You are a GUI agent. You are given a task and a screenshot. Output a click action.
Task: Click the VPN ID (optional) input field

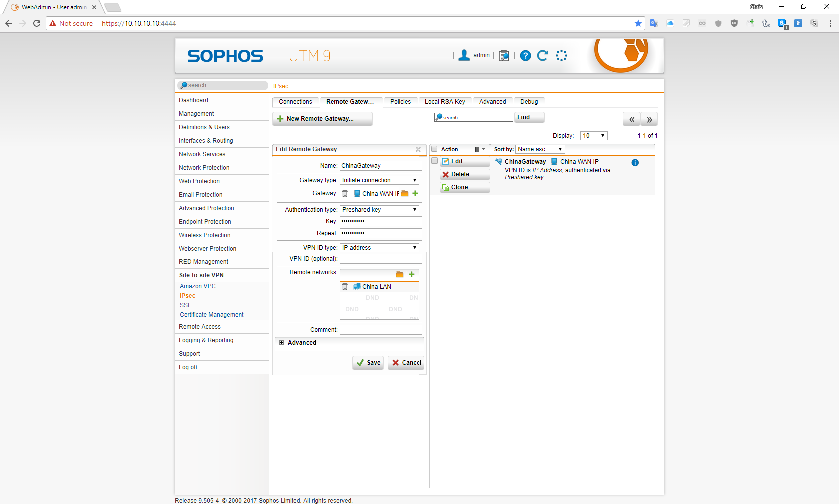click(381, 259)
